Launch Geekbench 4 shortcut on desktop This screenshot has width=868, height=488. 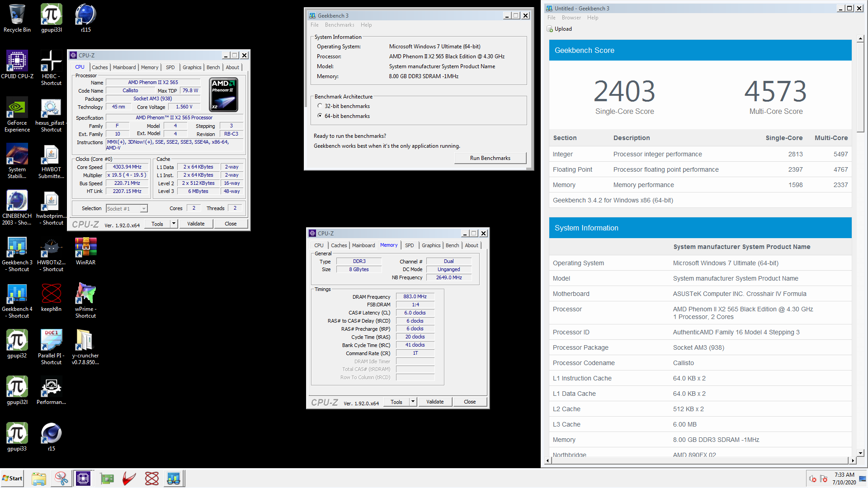[17, 300]
